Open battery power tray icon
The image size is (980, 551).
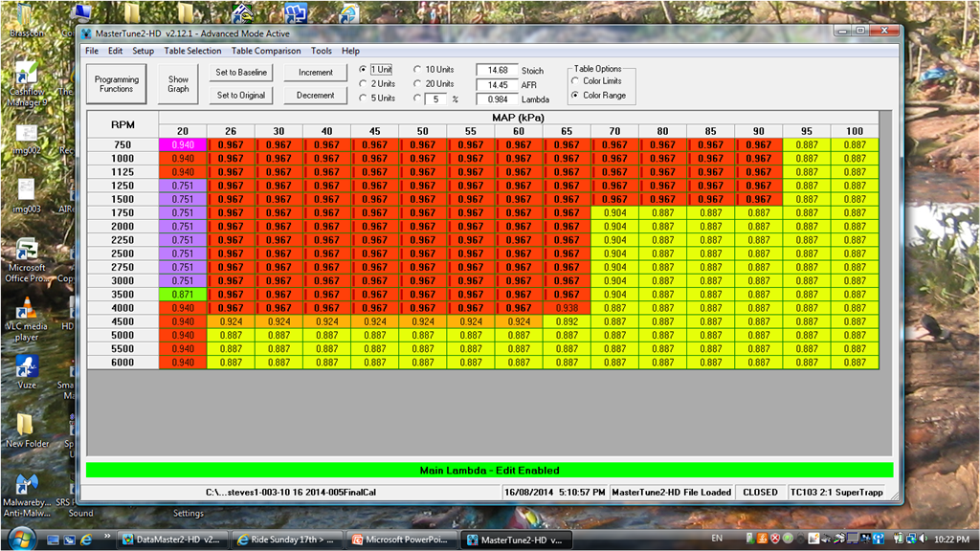(899, 539)
